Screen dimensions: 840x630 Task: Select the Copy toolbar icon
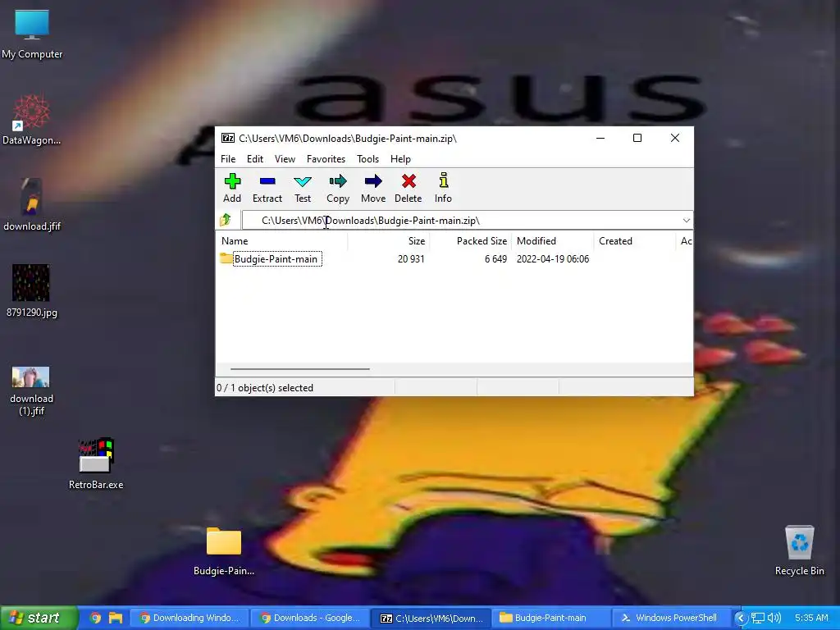tap(338, 188)
